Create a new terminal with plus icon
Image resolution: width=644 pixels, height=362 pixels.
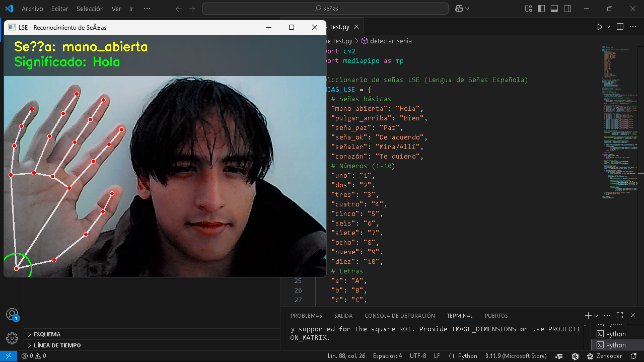(x=588, y=315)
